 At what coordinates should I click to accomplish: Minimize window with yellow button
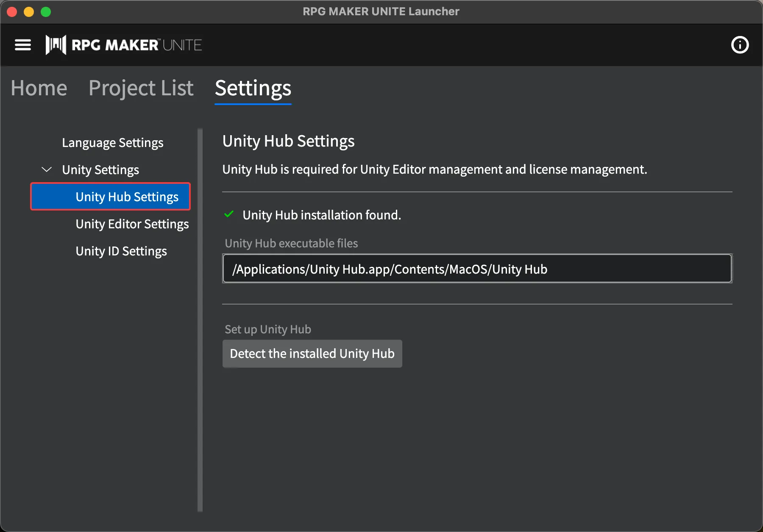29,12
